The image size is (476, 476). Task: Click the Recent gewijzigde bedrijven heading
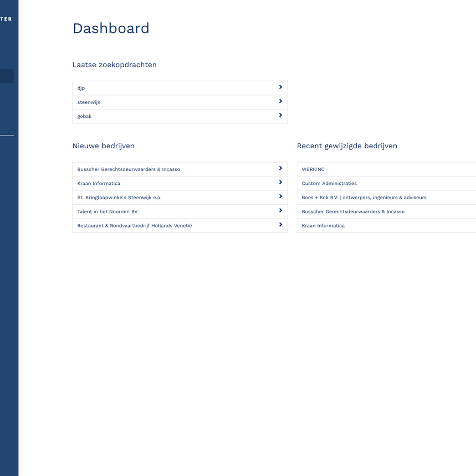(x=347, y=146)
